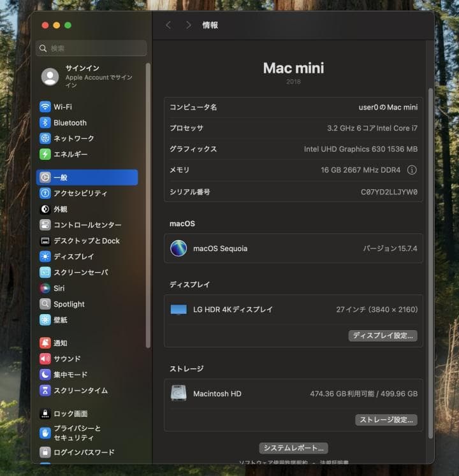Select the 一般 gear icon

point(45,177)
